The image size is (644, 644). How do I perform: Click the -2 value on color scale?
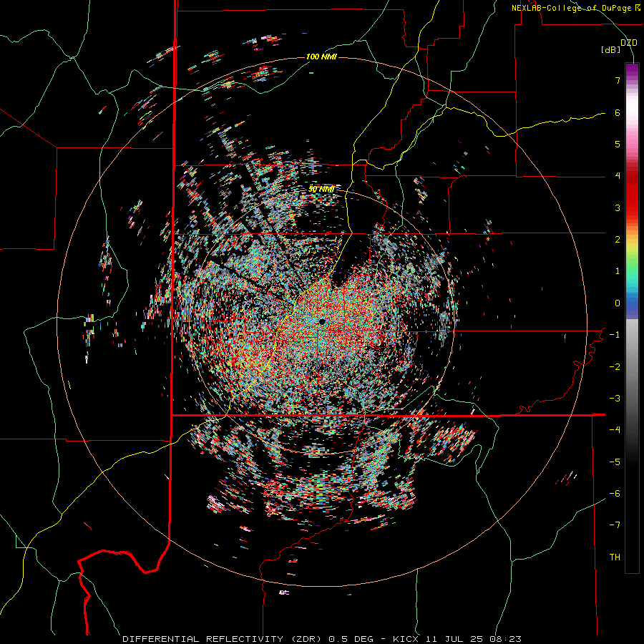click(615, 367)
